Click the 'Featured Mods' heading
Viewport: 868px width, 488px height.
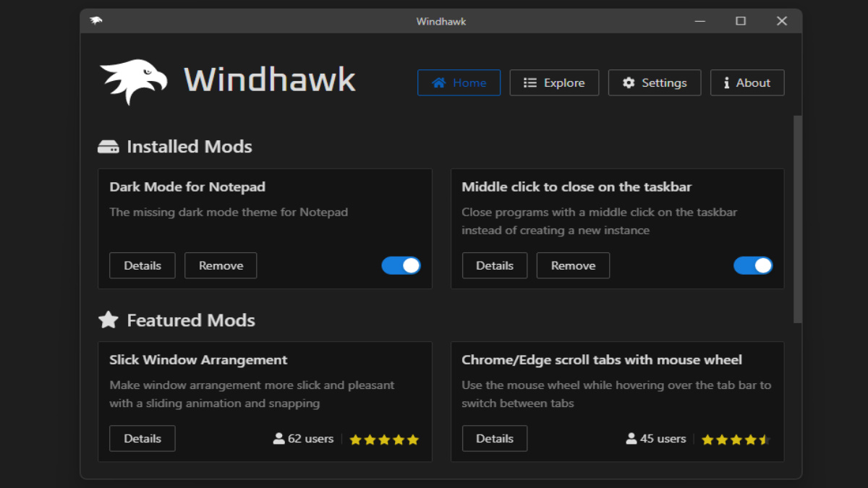tap(191, 320)
